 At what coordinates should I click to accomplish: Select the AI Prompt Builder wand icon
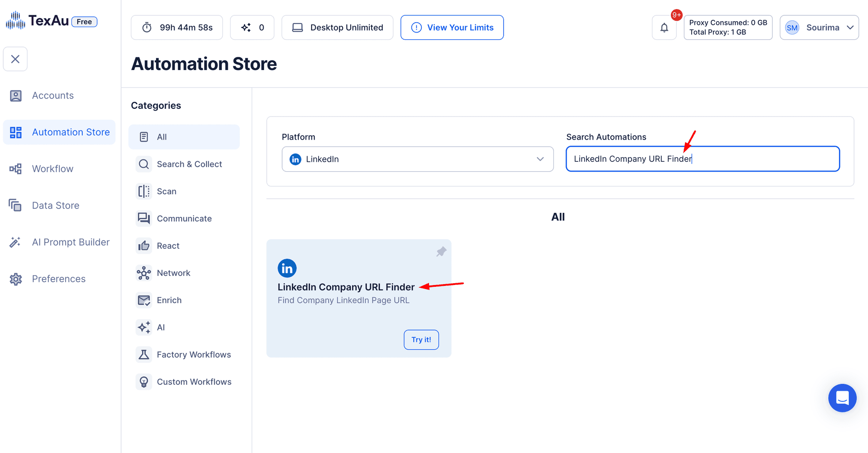[16, 242]
